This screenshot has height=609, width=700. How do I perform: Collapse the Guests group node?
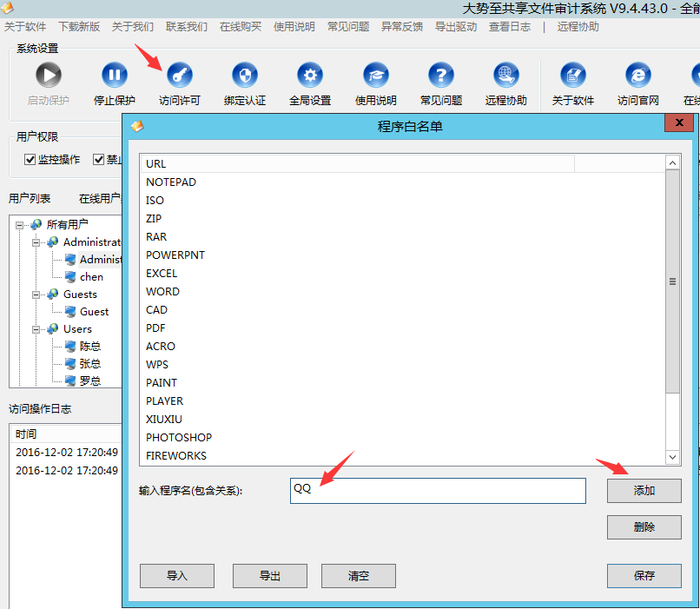[36, 295]
